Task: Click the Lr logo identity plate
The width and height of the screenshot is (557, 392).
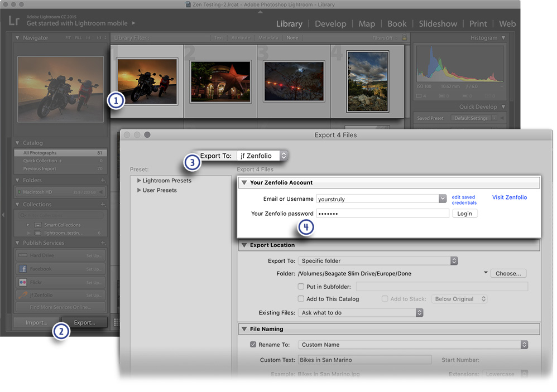Action: [14, 21]
